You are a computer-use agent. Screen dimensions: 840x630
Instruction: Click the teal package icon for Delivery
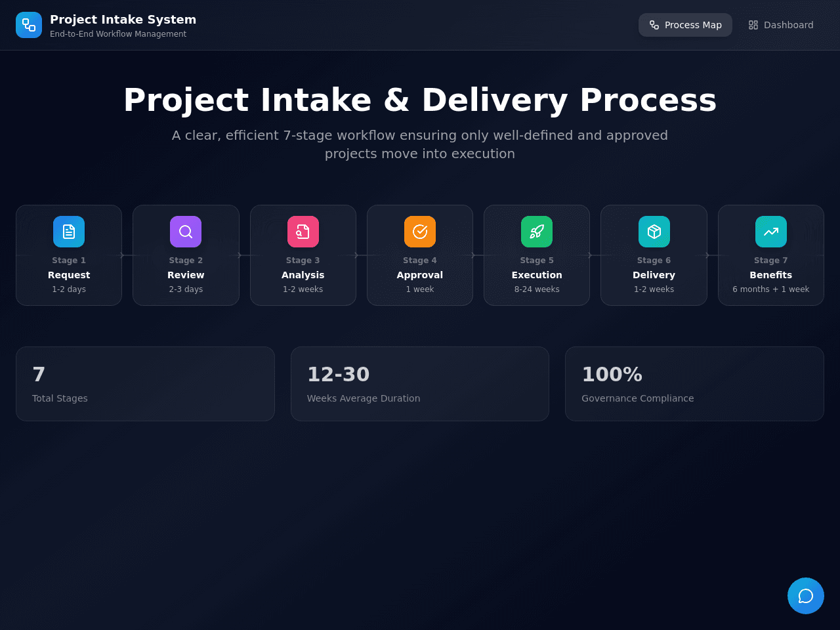(x=654, y=232)
